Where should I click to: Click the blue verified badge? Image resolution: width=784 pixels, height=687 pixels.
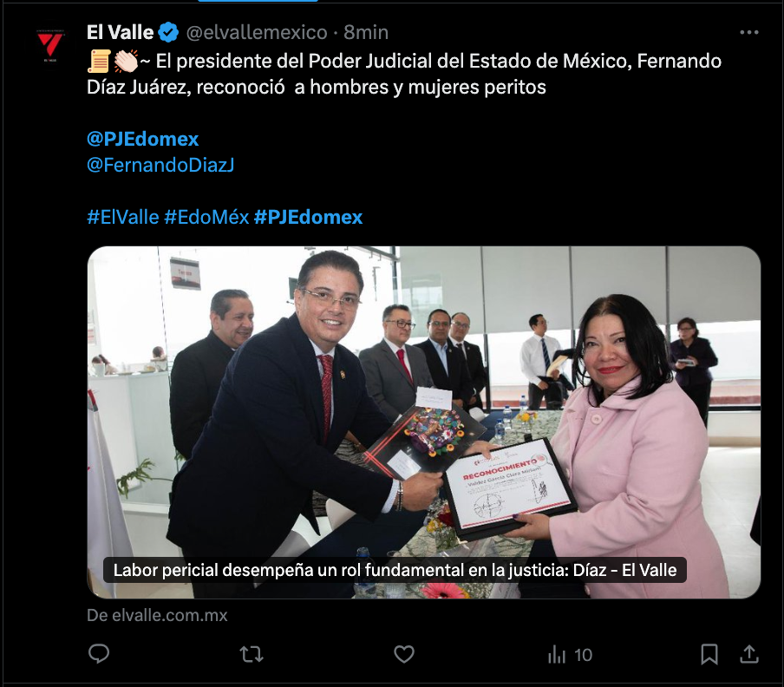[x=168, y=32]
